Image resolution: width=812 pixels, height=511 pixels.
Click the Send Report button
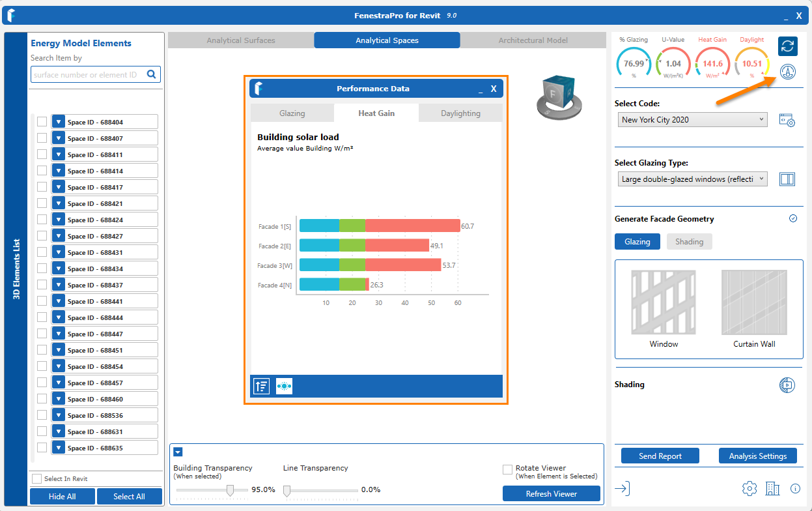tap(660, 456)
